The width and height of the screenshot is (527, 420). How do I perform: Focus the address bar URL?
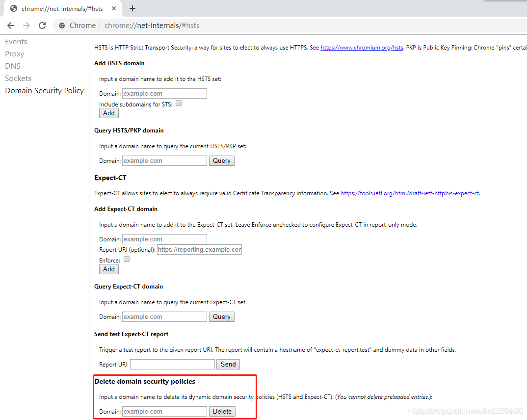click(x=152, y=26)
